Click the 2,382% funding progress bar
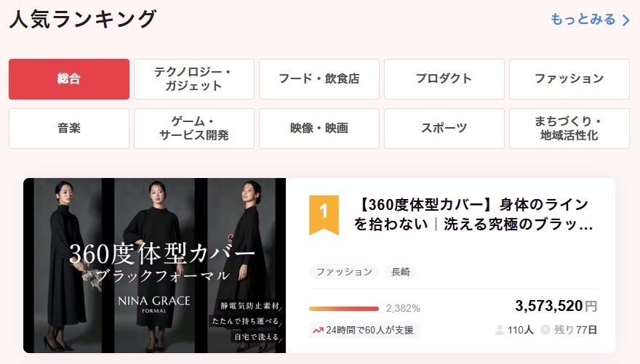The height and width of the screenshot is (364, 640). pos(344,309)
